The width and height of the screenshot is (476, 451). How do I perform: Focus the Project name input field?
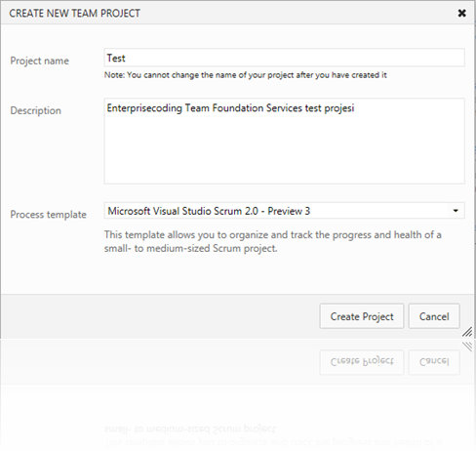[284, 58]
